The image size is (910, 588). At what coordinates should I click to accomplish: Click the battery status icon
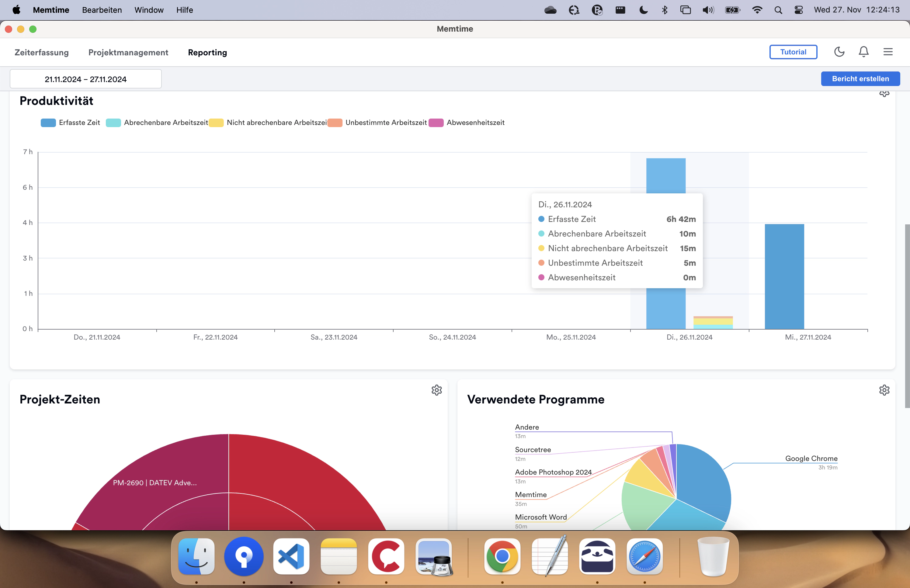click(x=732, y=10)
